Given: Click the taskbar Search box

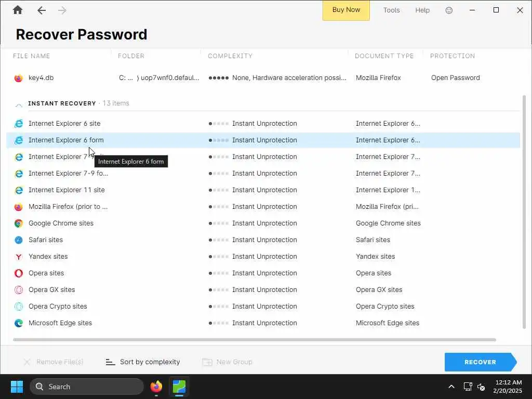Looking at the screenshot, I should coord(87,387).
